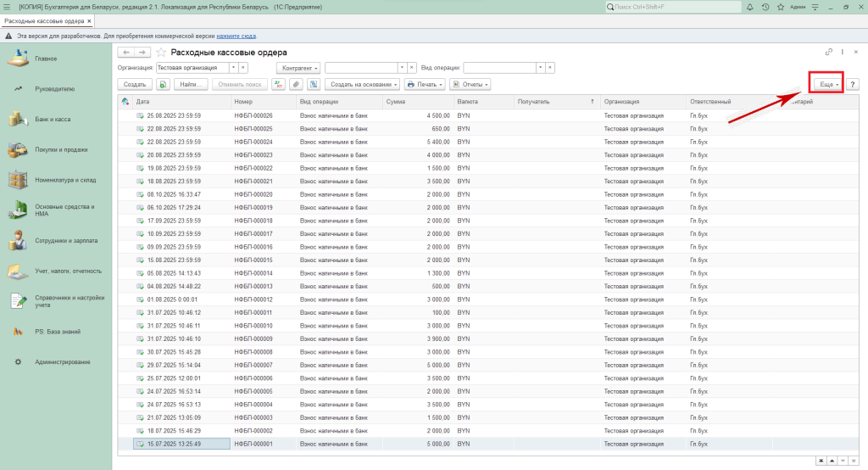Open Покупки и продажи section

[61, 150]
